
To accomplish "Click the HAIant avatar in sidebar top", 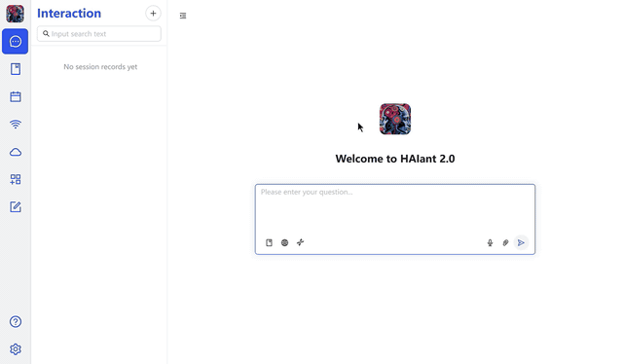I will click(x=16, y=14).
